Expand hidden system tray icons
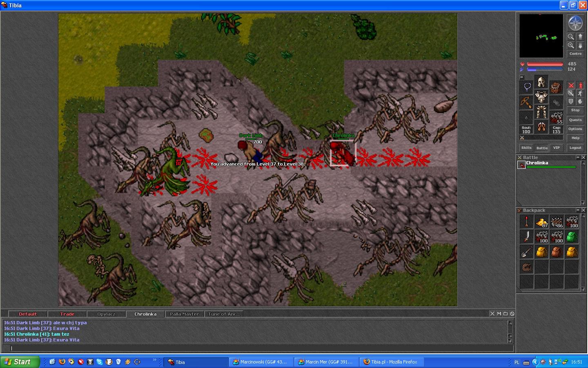 [535, 362]
